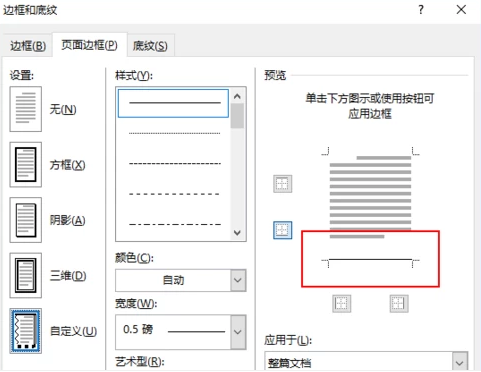Click the 自定义(U) setting label
Image resolution: width=481 pixels, height=372 pixels.
pyautogui.click(x=73, y=331)
